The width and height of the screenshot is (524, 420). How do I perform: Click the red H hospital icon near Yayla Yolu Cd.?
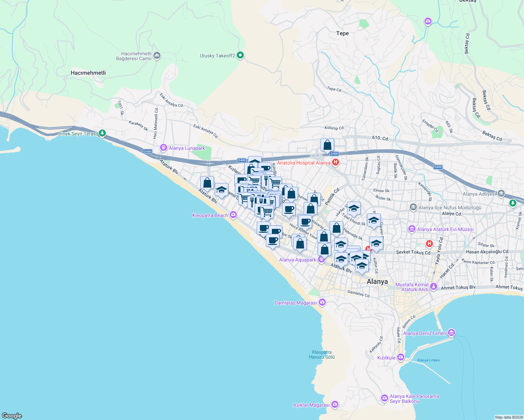(x=429, y=244)
